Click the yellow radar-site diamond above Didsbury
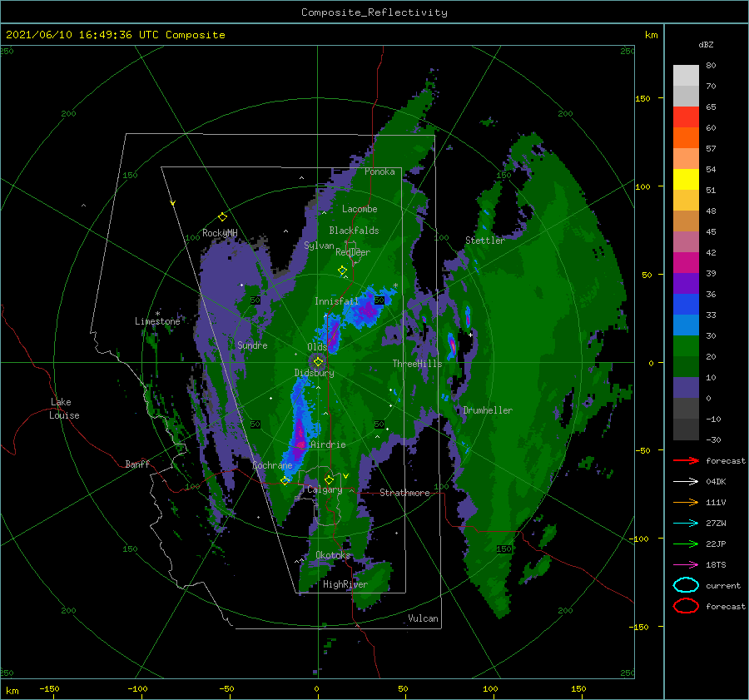 [318, 362]
